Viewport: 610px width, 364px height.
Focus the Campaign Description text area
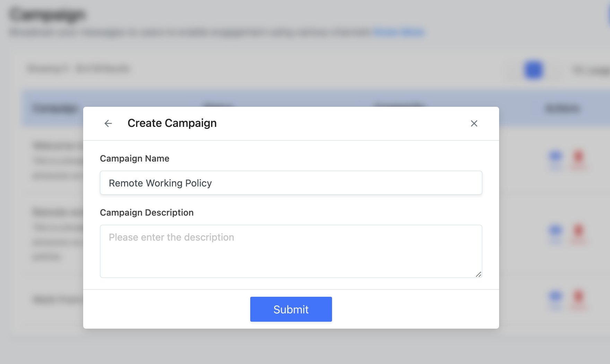(x=291, y=251)
